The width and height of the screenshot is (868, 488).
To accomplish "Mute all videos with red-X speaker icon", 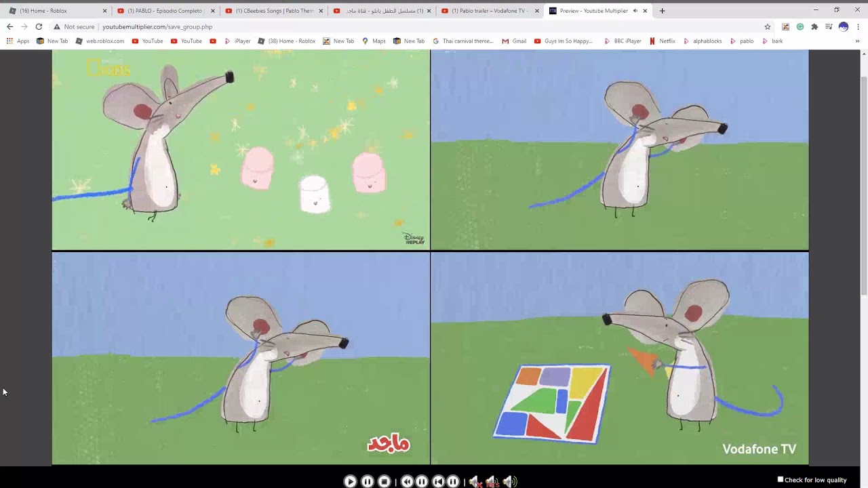I will [x=475, y=481].
